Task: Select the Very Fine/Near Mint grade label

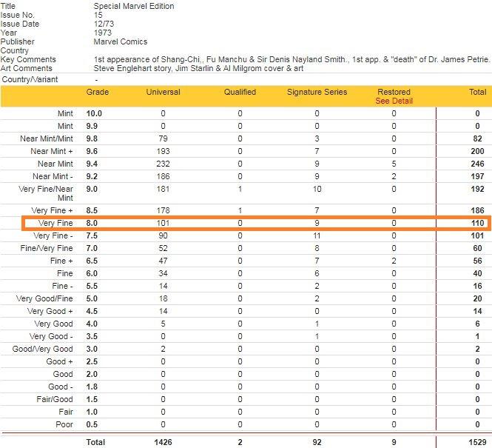Action: [x=46, y=193]
